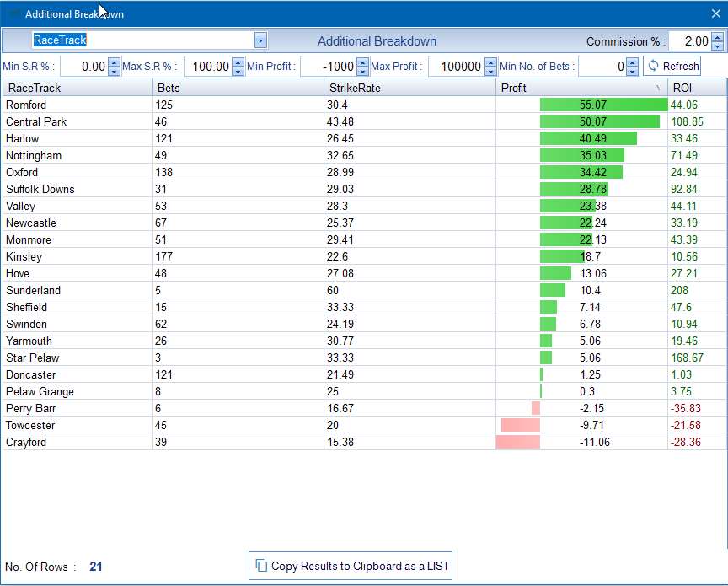Click the Min No. of Bets field

coord(602,67)
